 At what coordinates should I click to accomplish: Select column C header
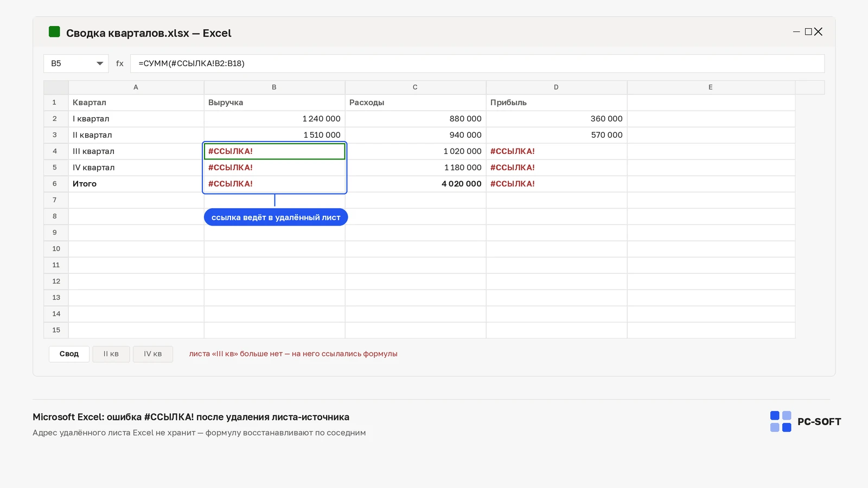tap(416, 87)
